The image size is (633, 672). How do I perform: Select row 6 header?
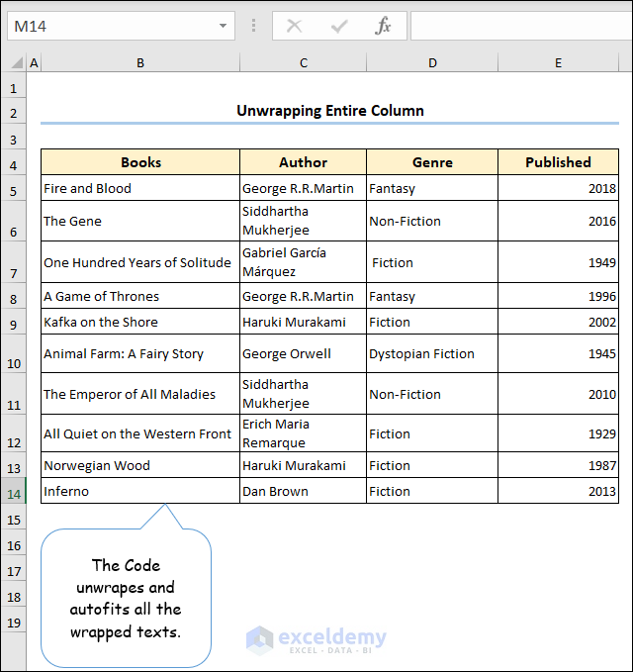coord(13,221)
